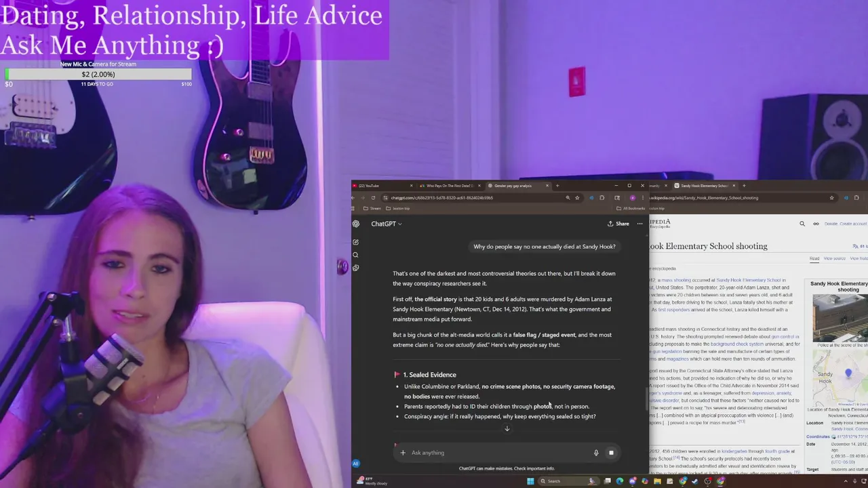Open Wikipedia appearance glasses icon
The width and height of the screenshot is (868, 488).
pyautogui.click(x=816, y=224)
